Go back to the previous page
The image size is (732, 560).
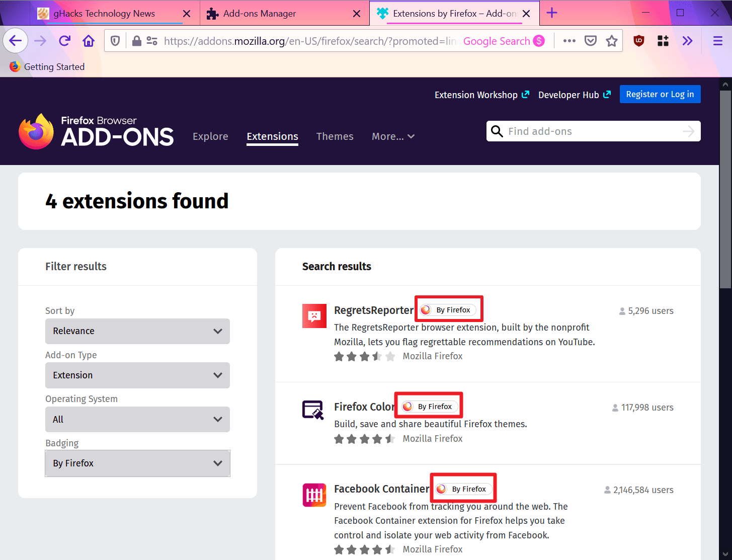click(x=15, y=41)
